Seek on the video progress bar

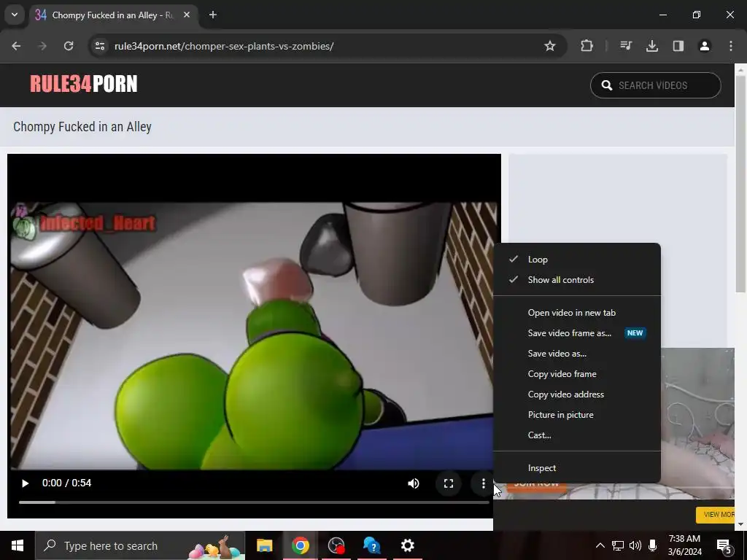(x=254, y=502)
